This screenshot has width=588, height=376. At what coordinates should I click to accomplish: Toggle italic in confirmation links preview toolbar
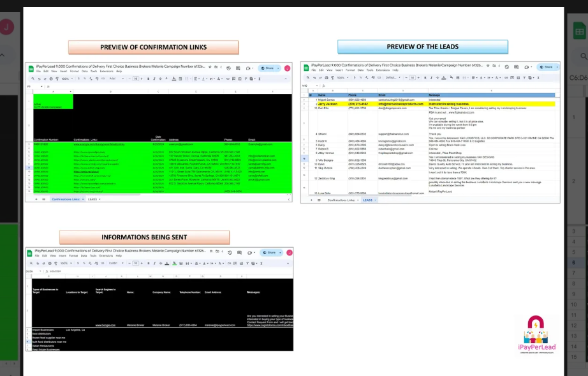click(x=154, y=79)
